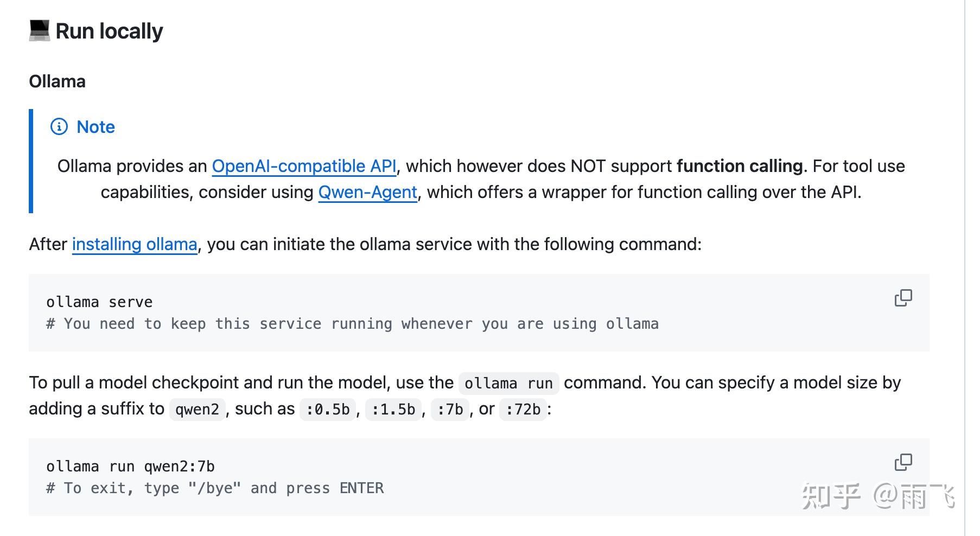The height and width of the screenshot is (536, 980).
Task: Click the inline qwen2 code snippet
Action: (197, 410)
